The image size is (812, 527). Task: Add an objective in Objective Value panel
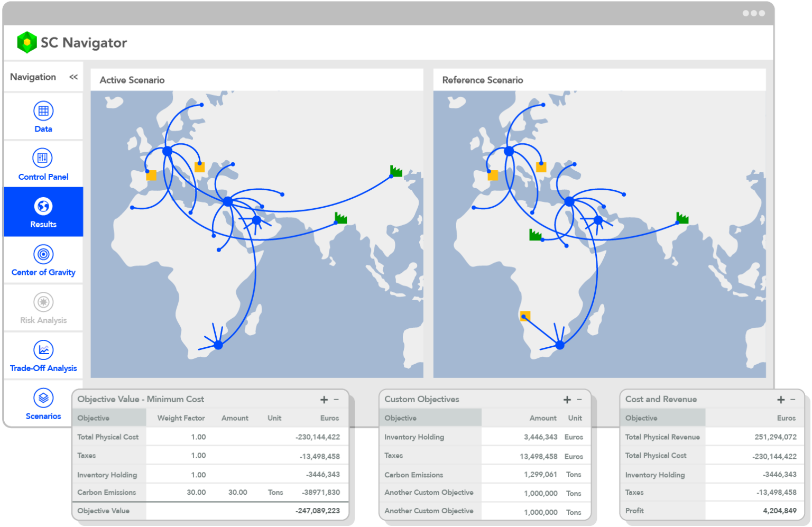[x=324, y=400]
